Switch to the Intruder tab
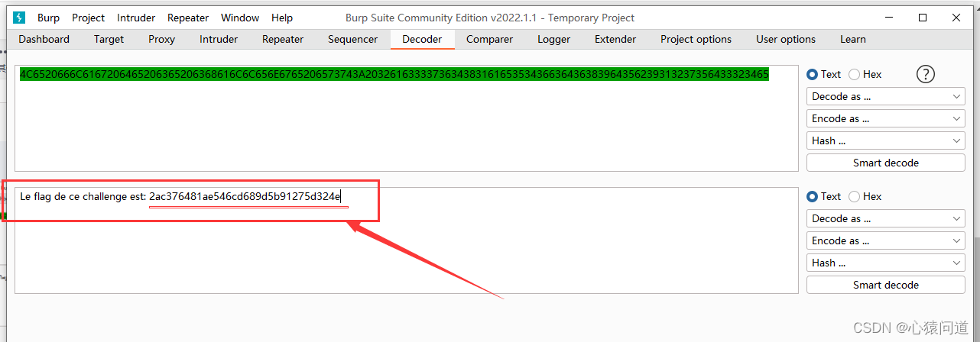This screenshot has height=342, width=980. (x=219, y=39)
